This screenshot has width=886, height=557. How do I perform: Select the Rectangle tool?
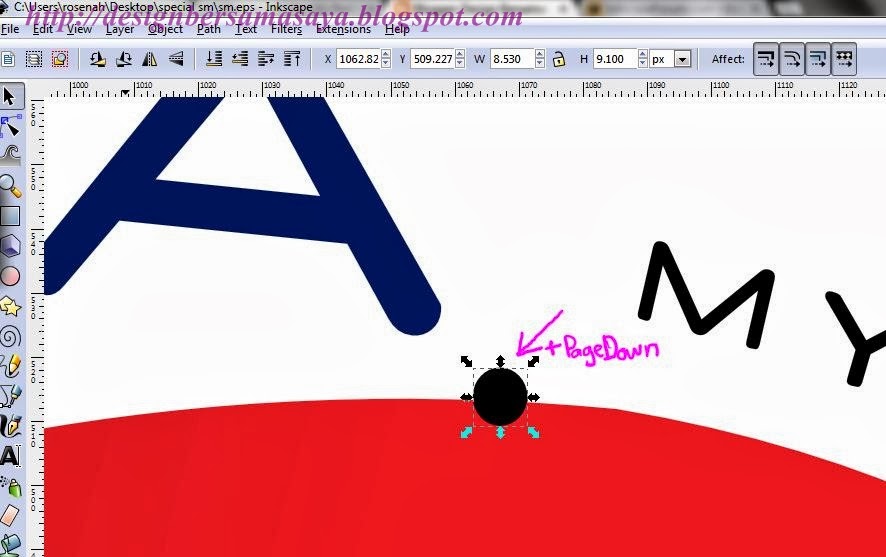point(10,216)
